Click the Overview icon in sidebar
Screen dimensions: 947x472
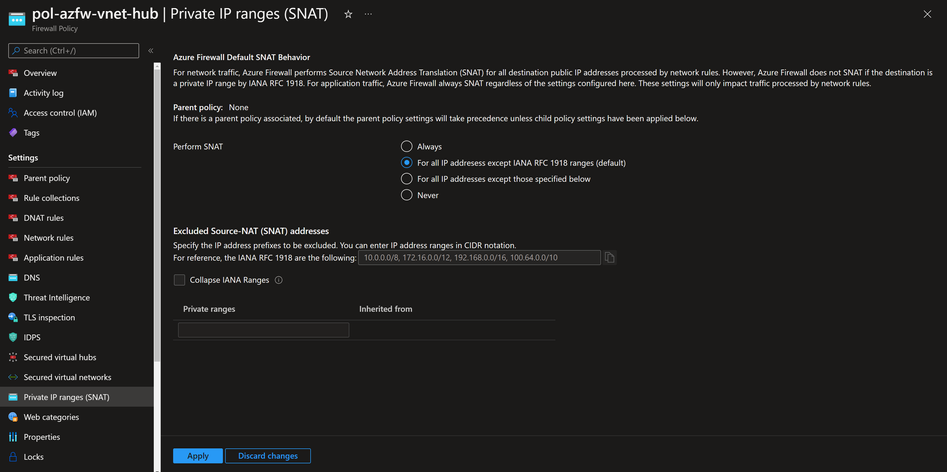(x=13, y=73)
